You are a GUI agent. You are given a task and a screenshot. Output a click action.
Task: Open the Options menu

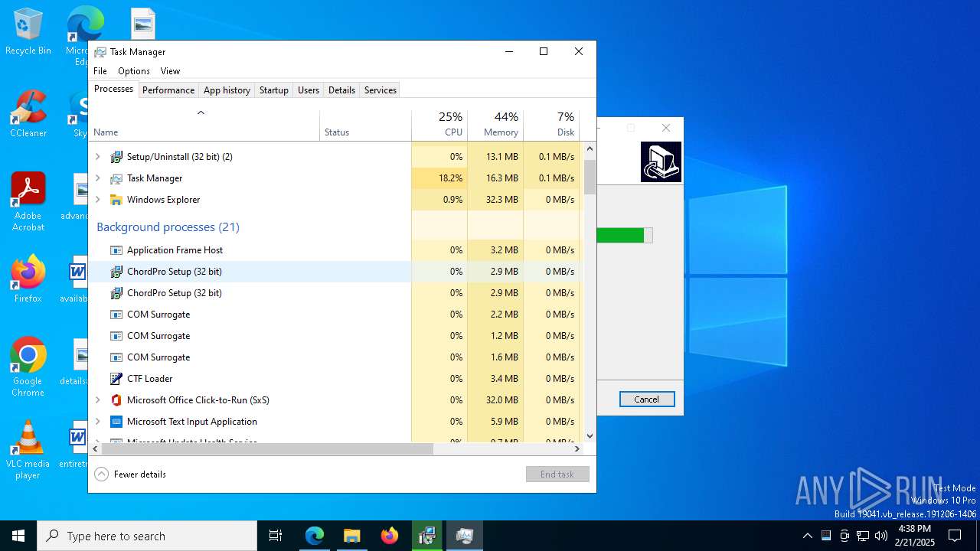(134, 71)
